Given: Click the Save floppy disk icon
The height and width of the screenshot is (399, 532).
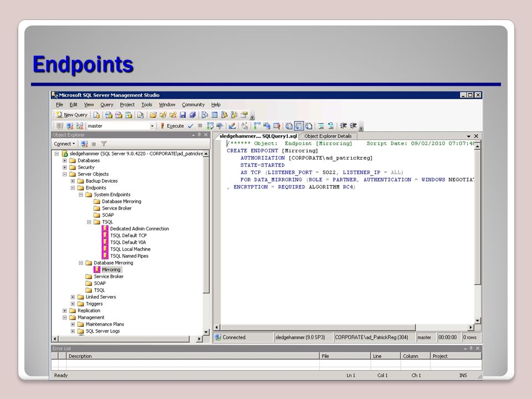Looking at the screenshot, I should [182, 115].
